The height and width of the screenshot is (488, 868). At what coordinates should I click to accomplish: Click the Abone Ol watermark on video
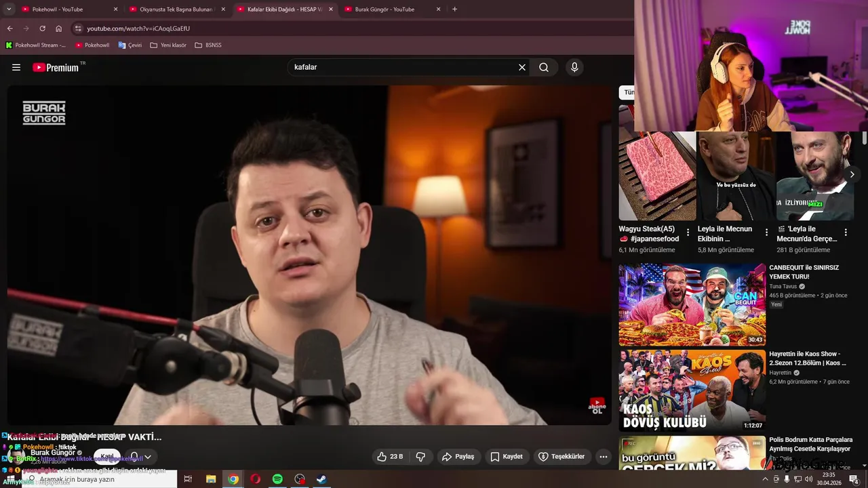(x=597, y=406)
